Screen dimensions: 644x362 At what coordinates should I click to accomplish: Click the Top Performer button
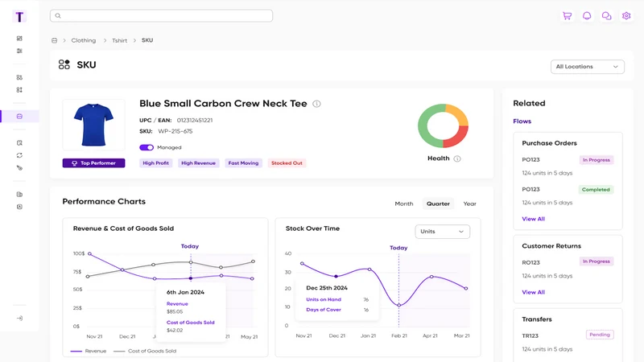click(93, 163)
